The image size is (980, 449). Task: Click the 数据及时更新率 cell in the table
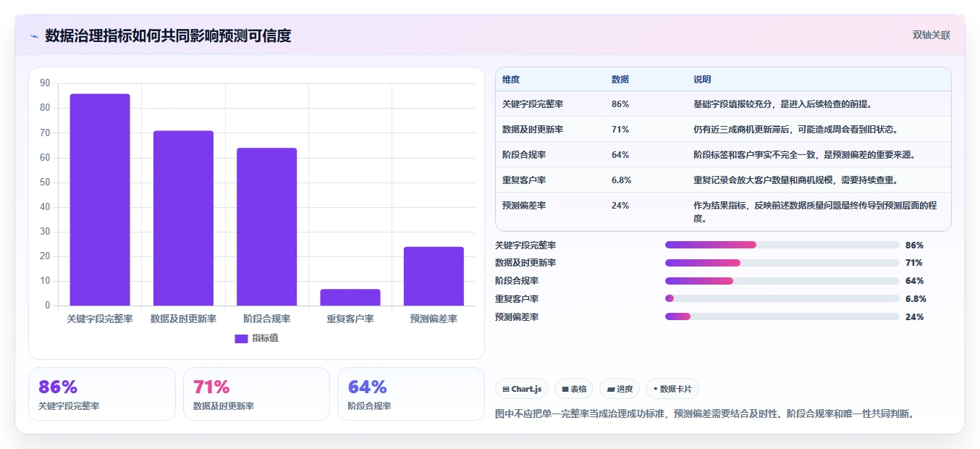click(x=533, y=130)
